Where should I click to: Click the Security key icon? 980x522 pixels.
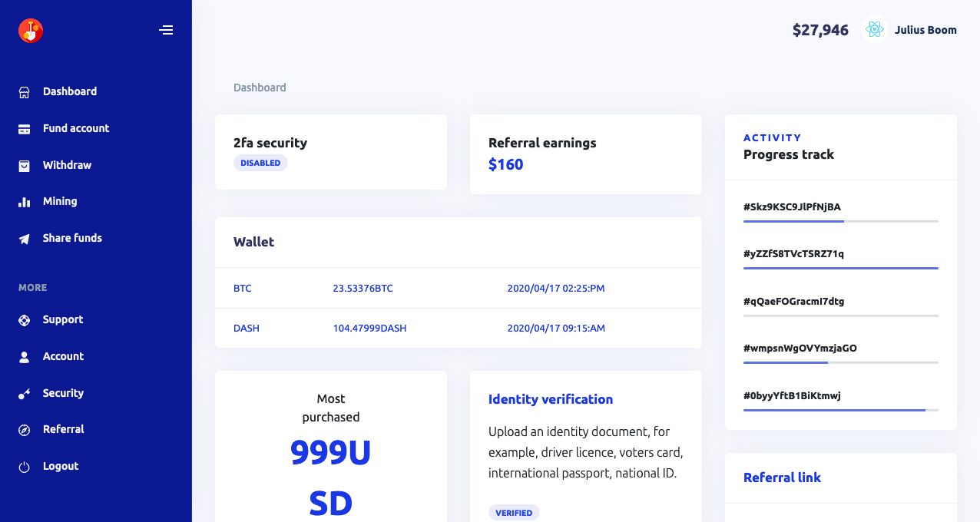25,394
